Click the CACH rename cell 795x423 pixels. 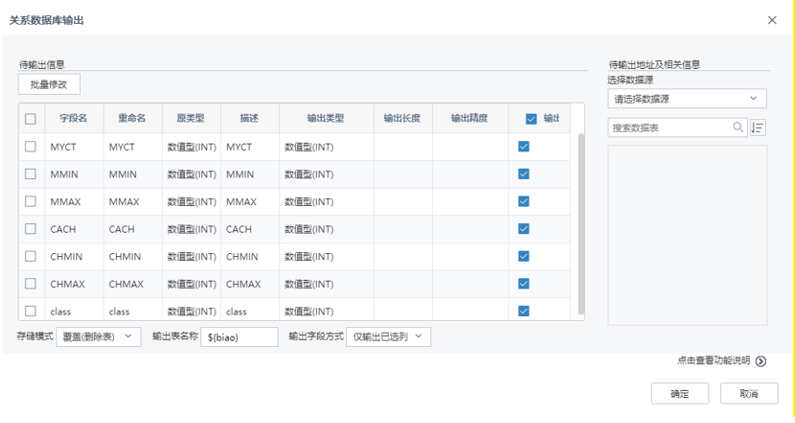point(133,229)
